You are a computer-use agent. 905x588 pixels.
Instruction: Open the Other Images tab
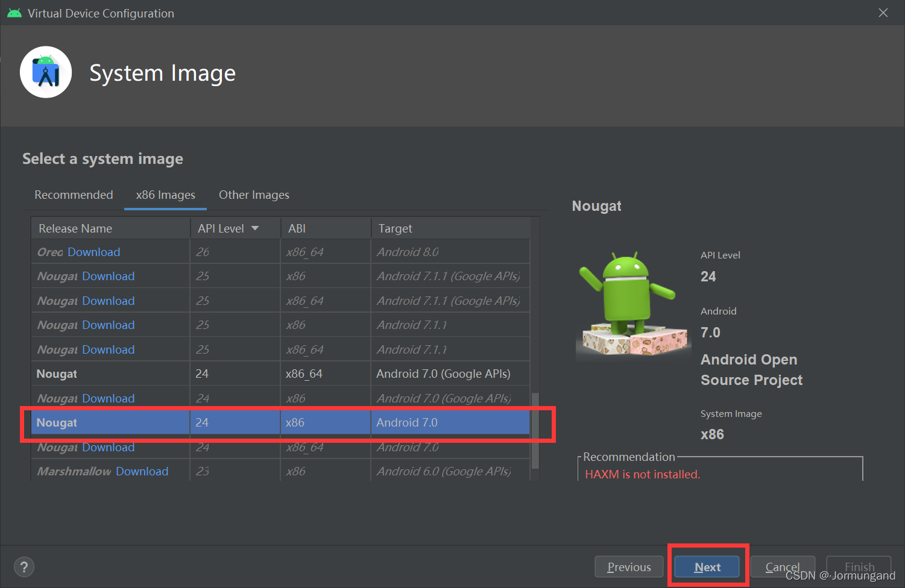tap(254, 195)
